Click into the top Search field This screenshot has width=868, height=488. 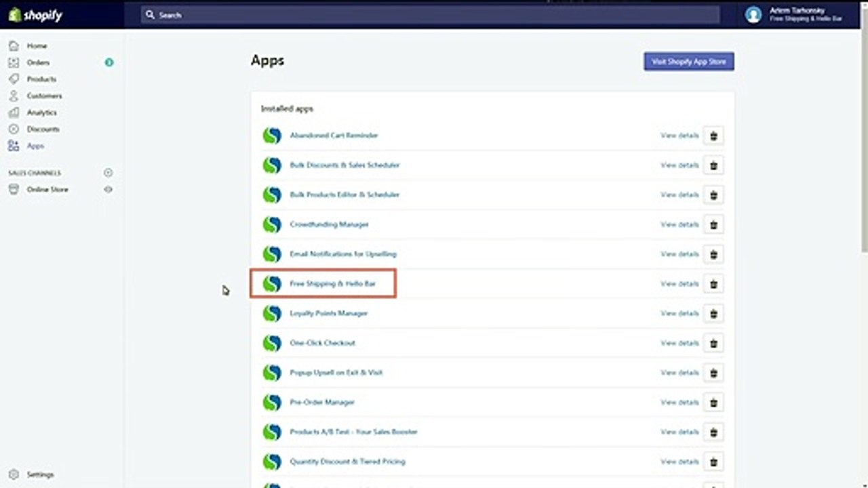[430, 15]
